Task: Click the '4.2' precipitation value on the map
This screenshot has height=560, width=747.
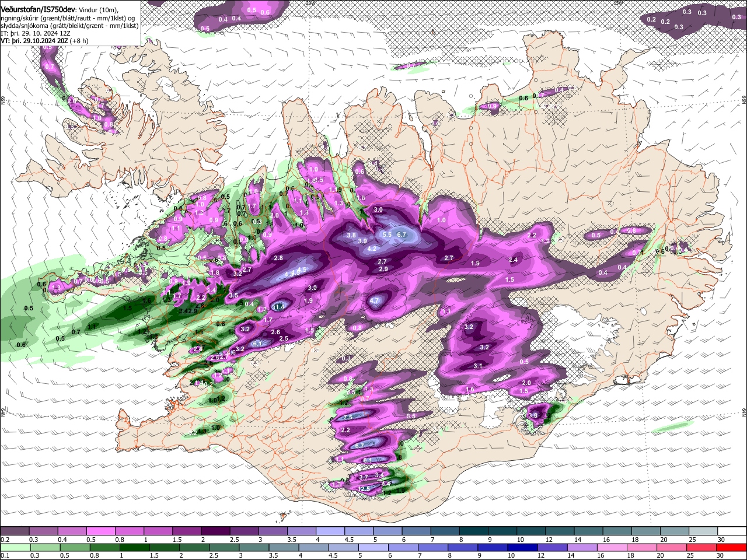Action: (372, 249)
